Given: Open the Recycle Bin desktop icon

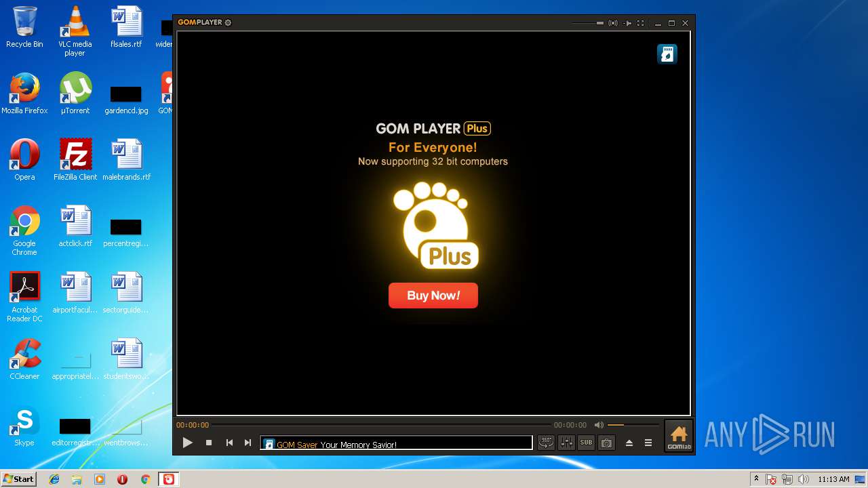Looking at the screenshot, I should pyautogui.click(x=24, y=27).
